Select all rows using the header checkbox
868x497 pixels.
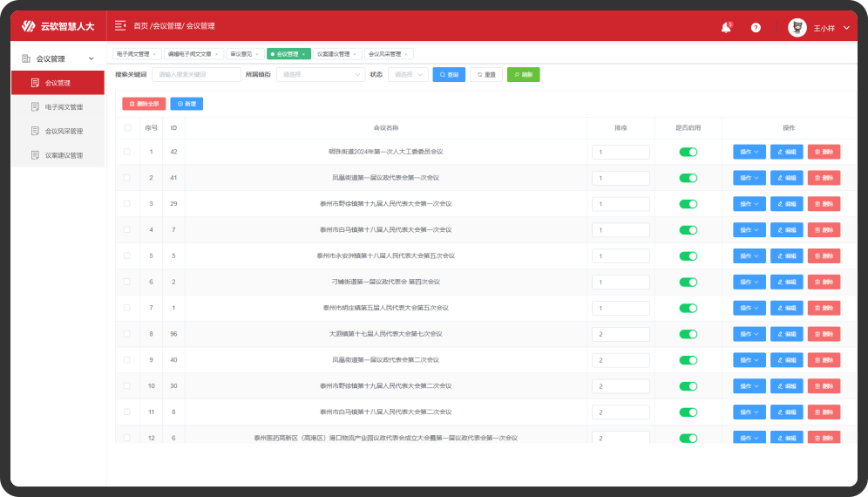click(x=127, y=127)
